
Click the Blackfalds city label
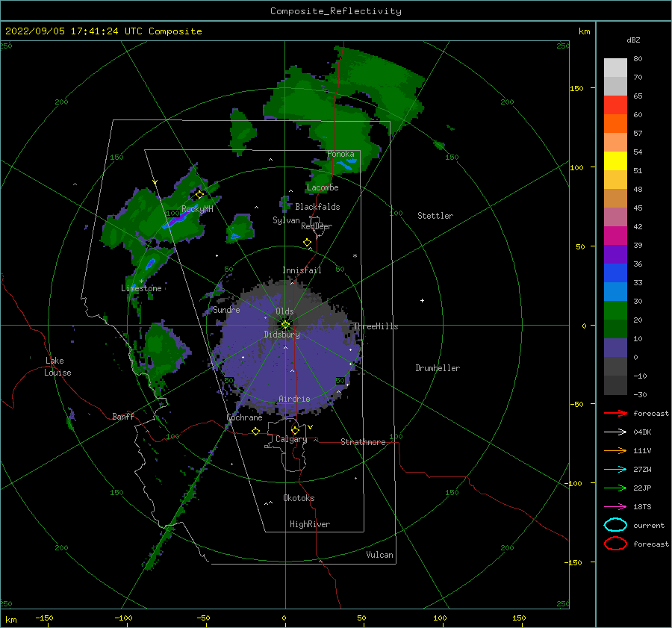317,207
